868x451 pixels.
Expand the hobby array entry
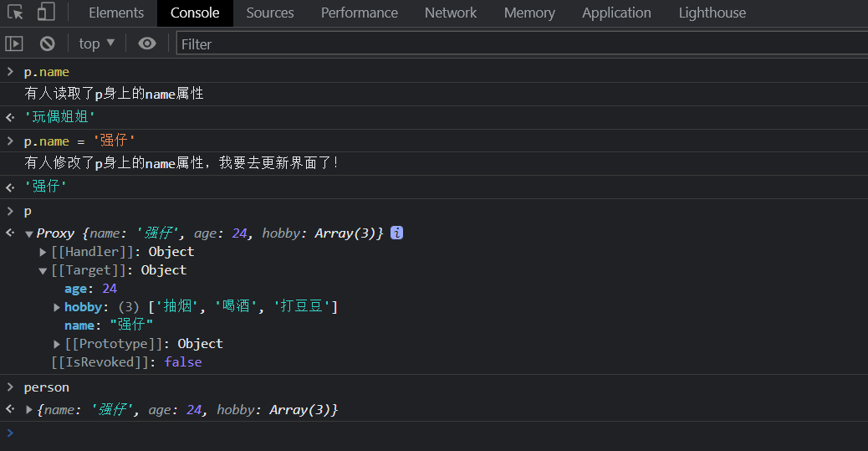57,307
